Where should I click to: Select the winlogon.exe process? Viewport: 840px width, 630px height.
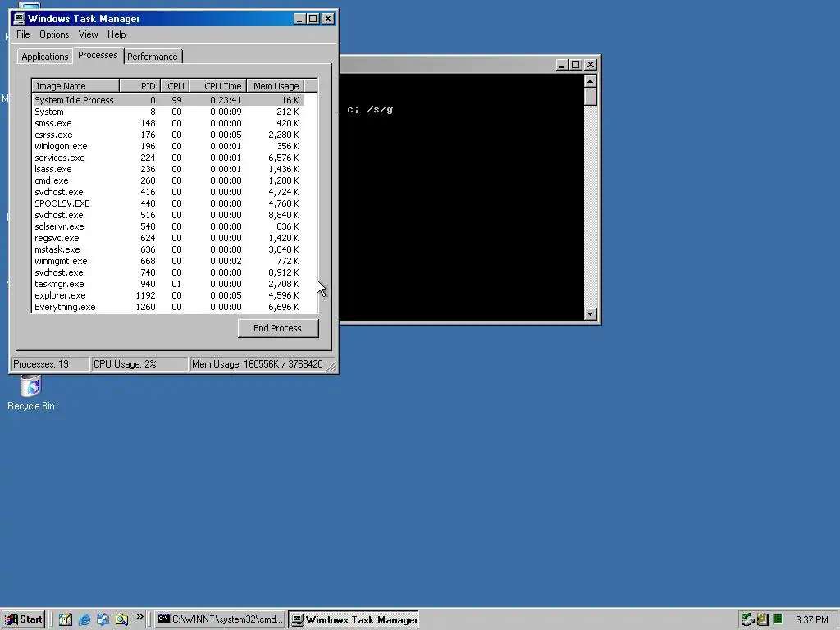coord(167,146)
